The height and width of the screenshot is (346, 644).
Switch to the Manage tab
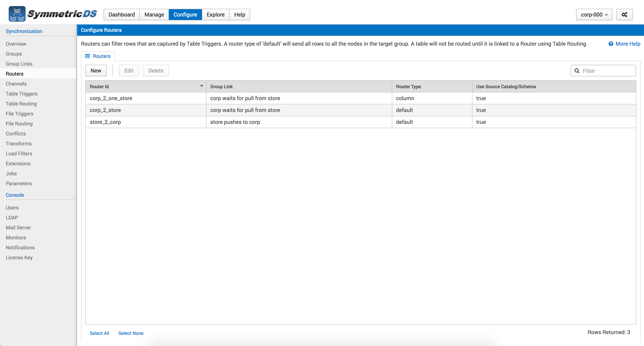tap(154, 15)
